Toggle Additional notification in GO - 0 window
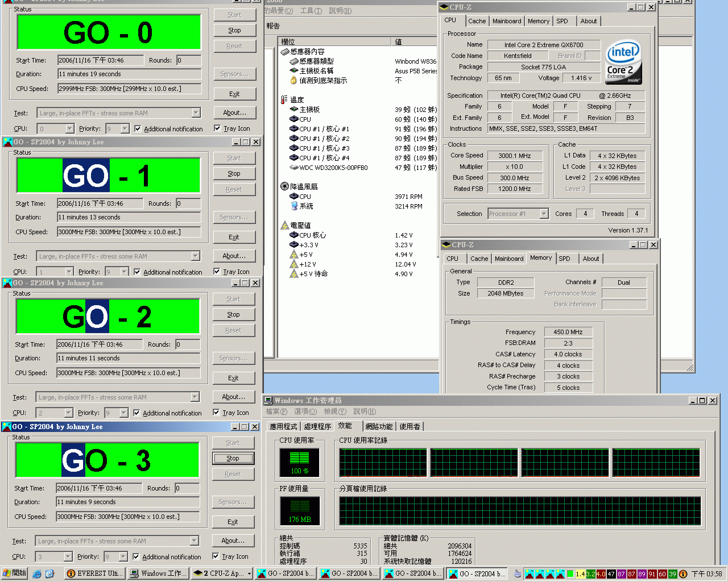The height and width of the screenshot is (582, 728). pos(138,128)
